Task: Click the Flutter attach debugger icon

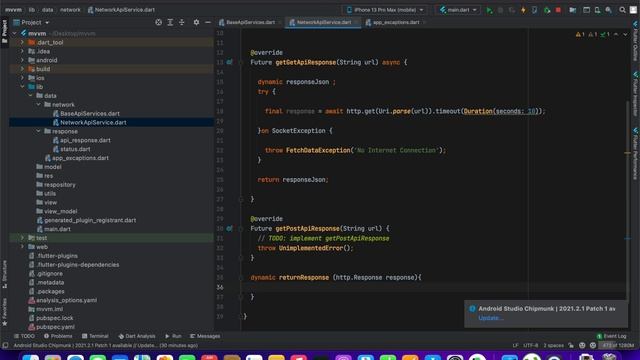Action: [547, 10]
